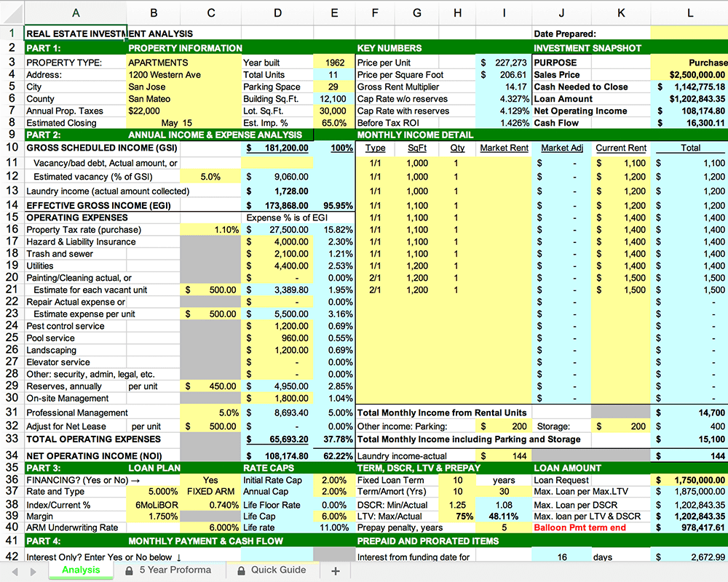Select the Margin 1.750% cell

point(153,516)
